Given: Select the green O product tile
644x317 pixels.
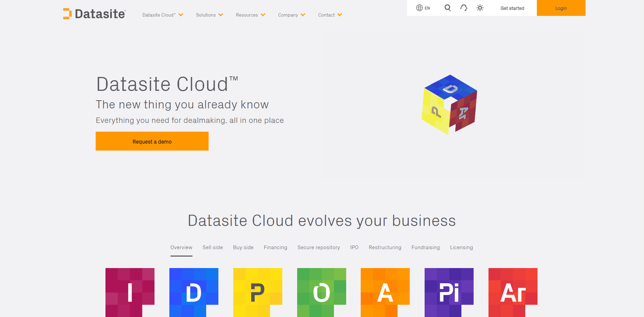Looking at the screenshot, I should coord(321,292).
